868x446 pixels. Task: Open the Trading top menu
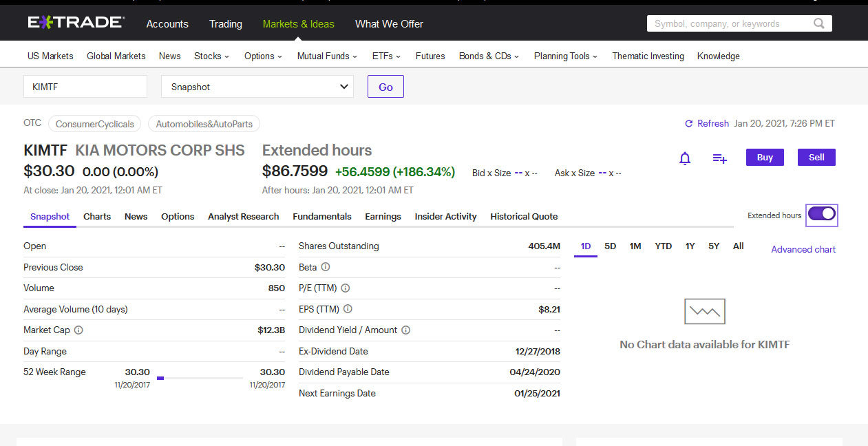coord(226,24)
